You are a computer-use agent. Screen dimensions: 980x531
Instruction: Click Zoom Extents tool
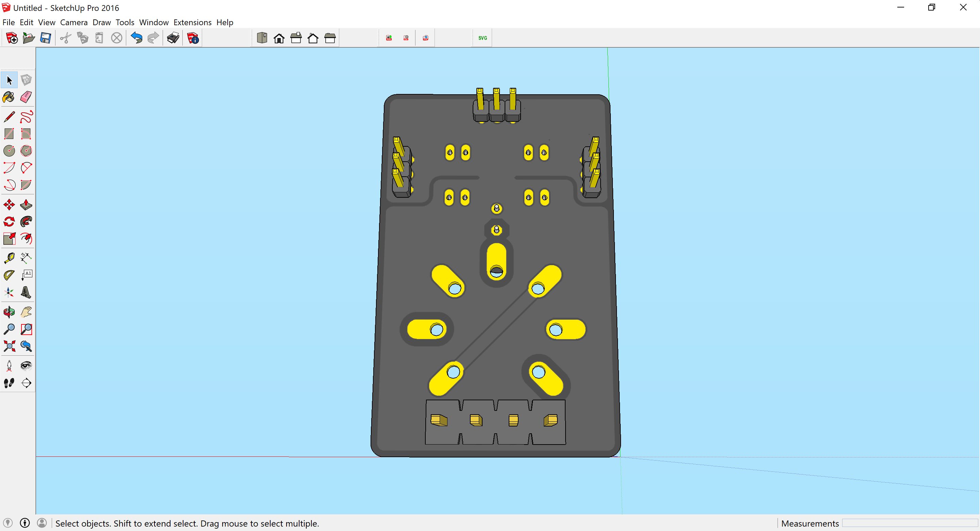[x=9, y=346]
